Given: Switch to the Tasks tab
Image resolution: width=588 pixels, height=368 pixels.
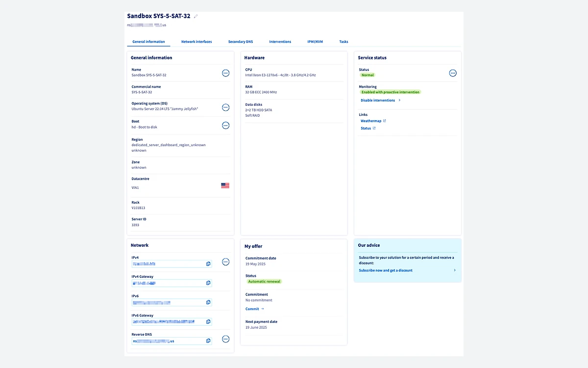Looking at the screenshot, I should point(344,42).
